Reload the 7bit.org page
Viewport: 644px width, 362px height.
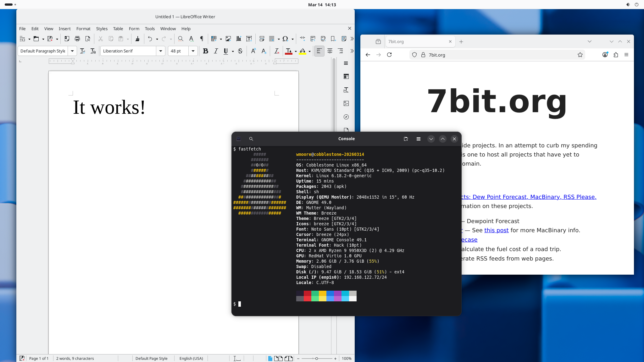pos(389,55)
